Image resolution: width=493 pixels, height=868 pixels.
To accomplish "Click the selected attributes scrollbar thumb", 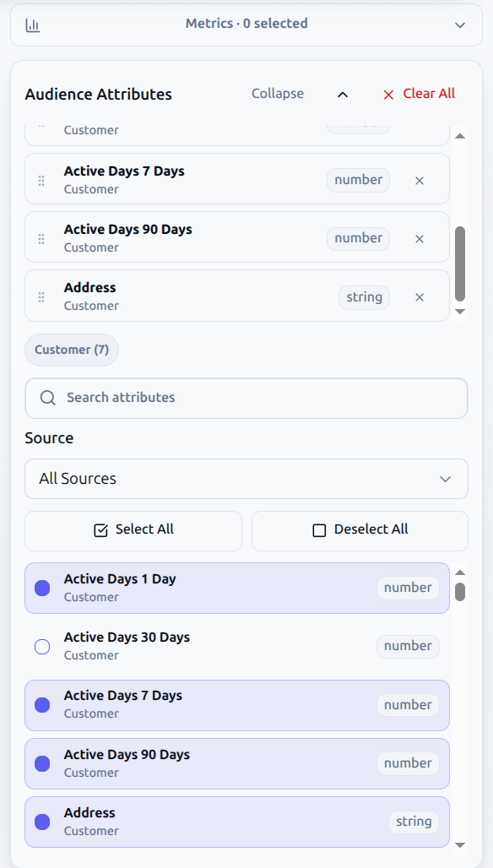I will click(460, 263).
